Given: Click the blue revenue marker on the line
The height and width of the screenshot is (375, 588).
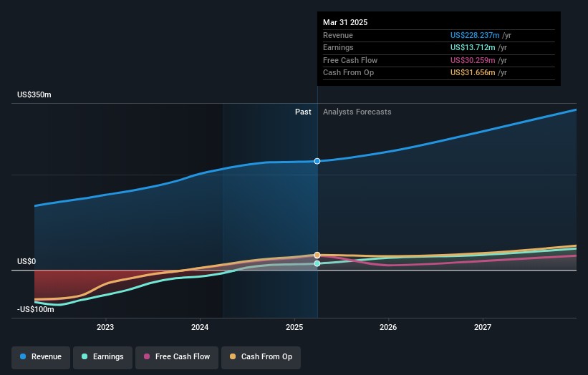Looking at the screenshot, I should (317, 161).
